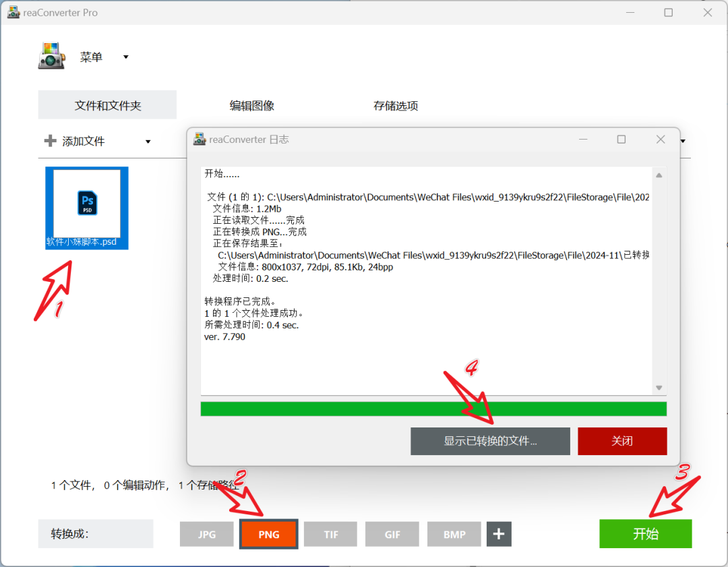Open the 菜单 menu
This screenshot has height=567, width=728.
[x=91, y=57]
